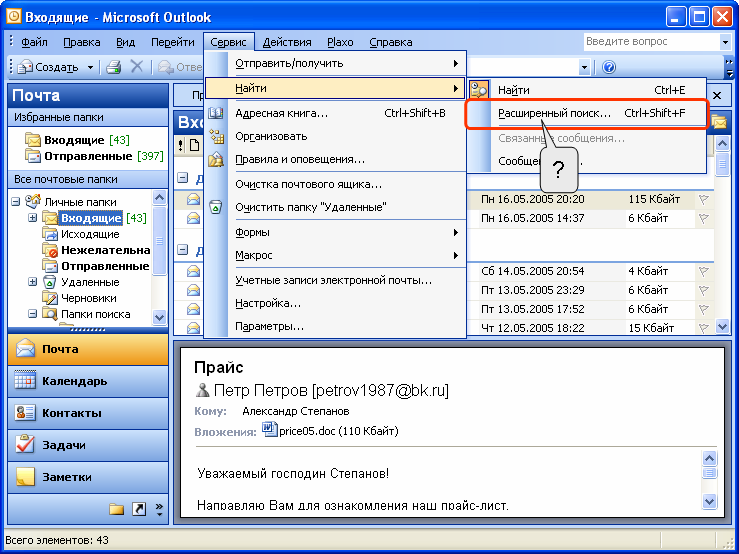Collapse the second date group in message list

[x=182, y=249]
